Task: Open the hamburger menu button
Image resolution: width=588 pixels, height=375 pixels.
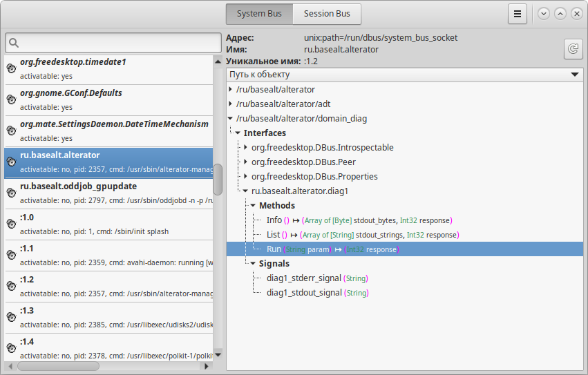Action: click(518, 14)
